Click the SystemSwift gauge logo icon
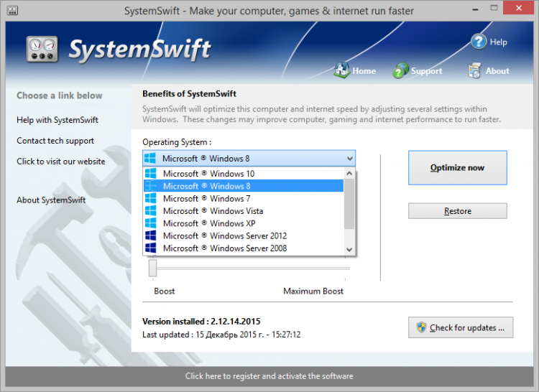The width and height of the screenshot is (539, 392). 42,50
